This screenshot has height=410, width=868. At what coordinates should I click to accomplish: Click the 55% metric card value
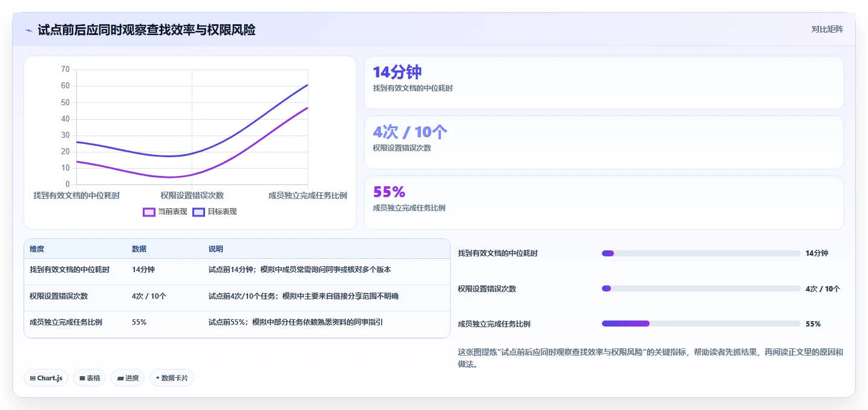389,192
